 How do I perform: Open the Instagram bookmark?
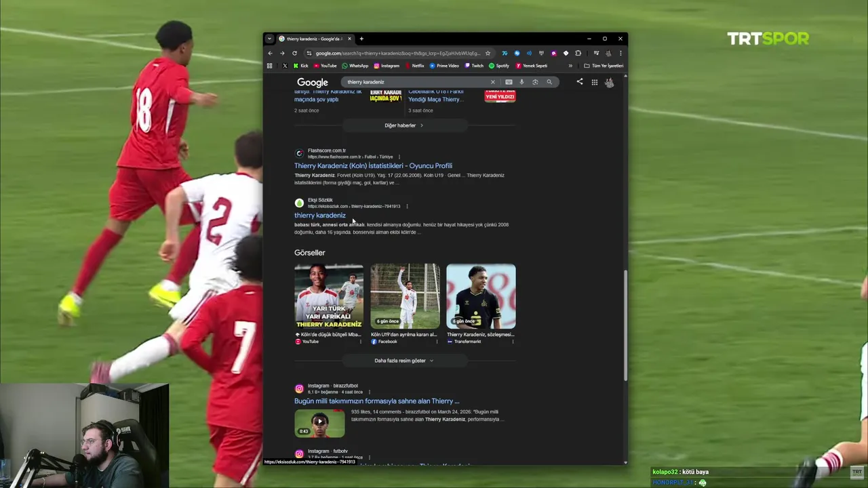pyautogui.click(x=387, y=66)
